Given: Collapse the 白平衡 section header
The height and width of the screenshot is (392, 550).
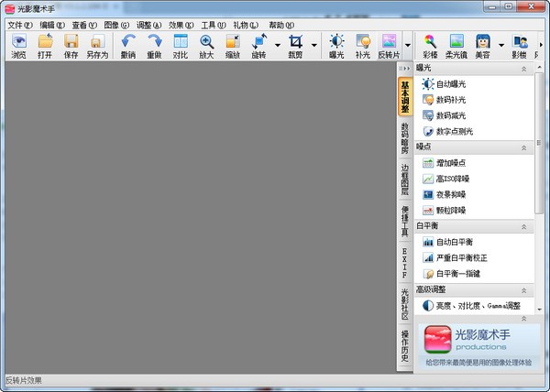Looking at the screenshot, I should point(523,226).
